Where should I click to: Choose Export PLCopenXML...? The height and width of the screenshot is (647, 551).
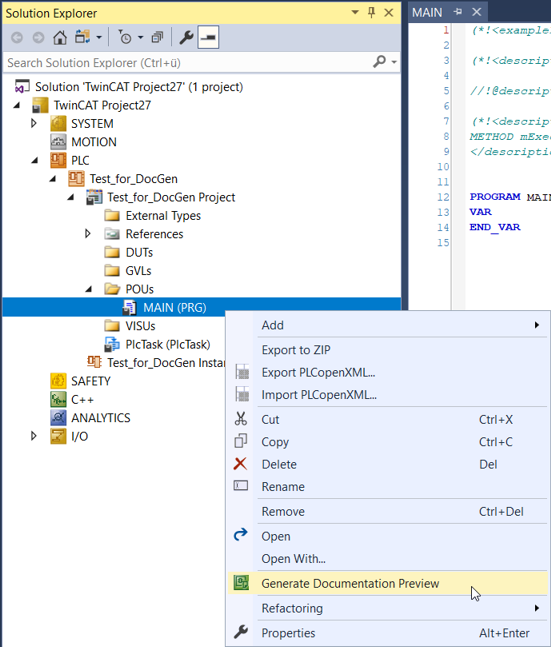[x=388, y=372]
